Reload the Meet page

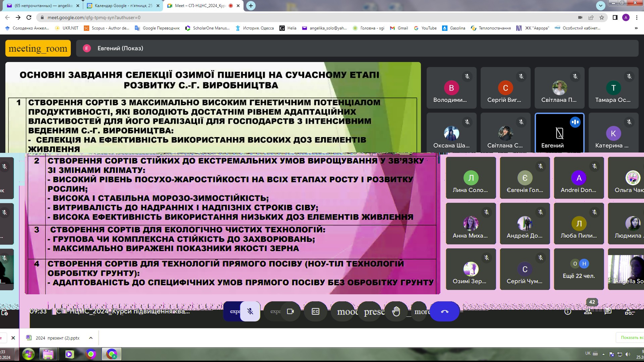tap(29, 17)
